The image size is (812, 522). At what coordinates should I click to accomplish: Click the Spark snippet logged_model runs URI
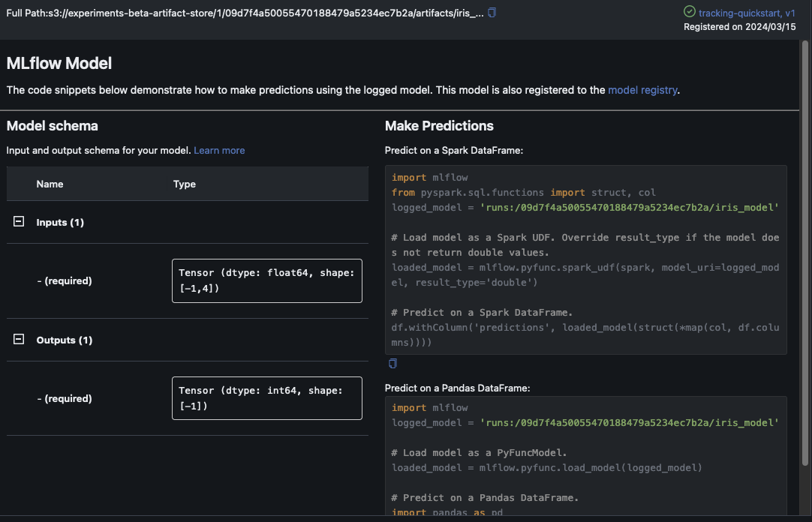[x=629, y=208]
